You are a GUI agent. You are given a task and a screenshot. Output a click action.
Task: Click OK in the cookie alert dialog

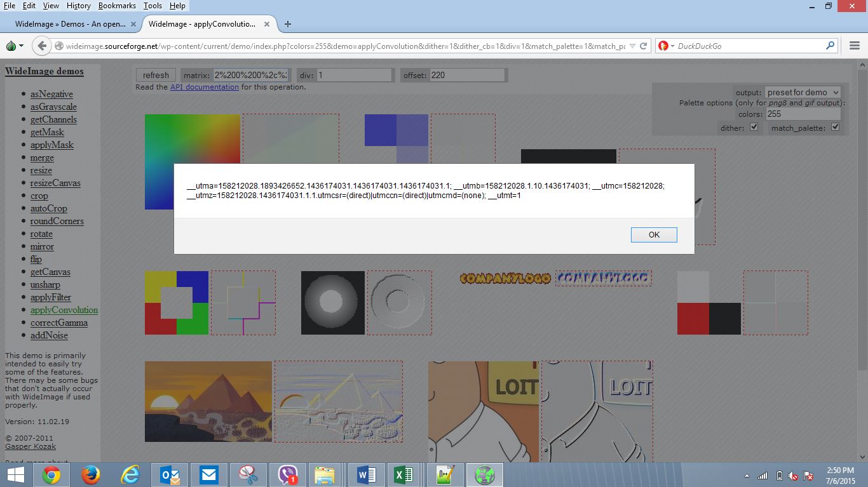coord(654,235)
